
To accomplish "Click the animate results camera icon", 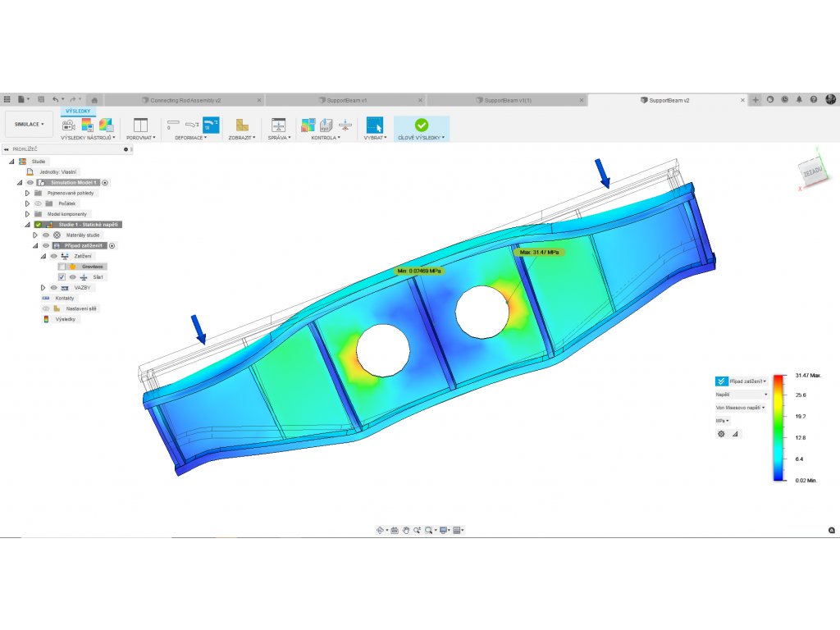I will [69, 125].
